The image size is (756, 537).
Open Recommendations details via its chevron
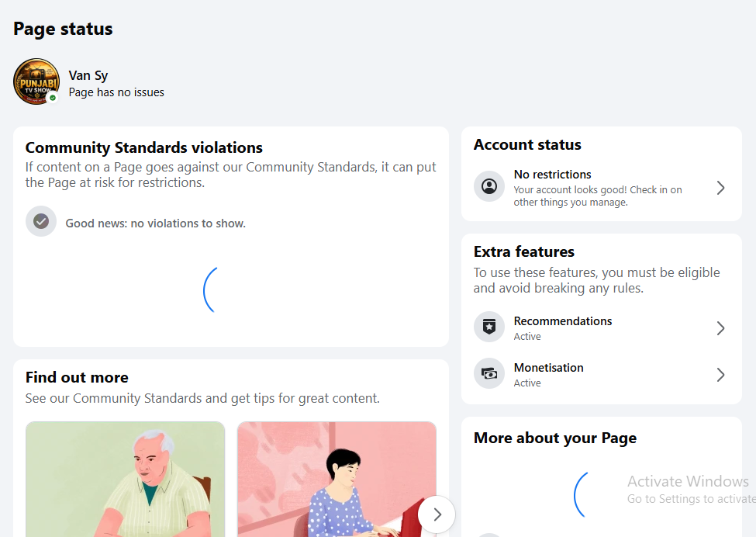pos(720,328)
